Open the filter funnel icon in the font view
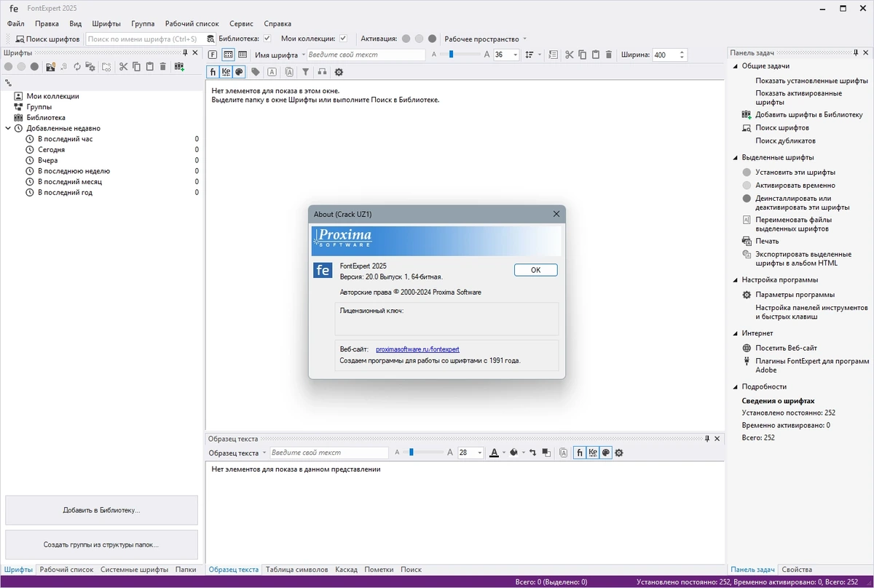874x588 pixels. pos(306,72)
